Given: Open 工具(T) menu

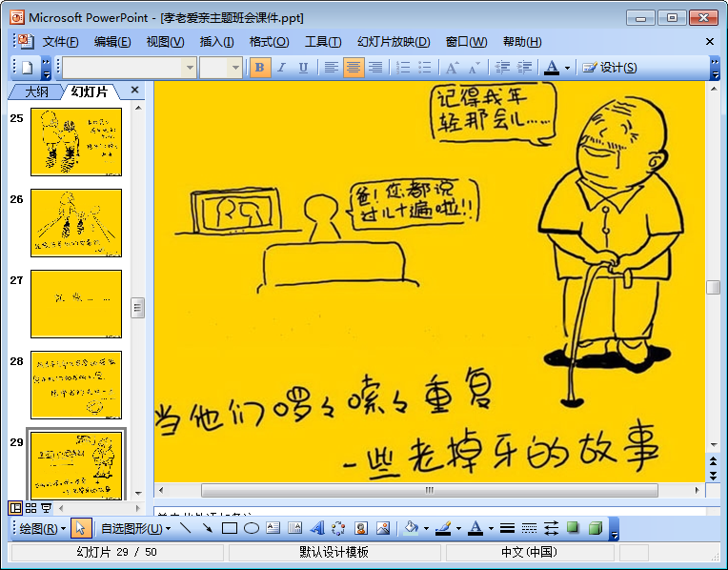Looking at the screenshot, I should pos(323,42).
